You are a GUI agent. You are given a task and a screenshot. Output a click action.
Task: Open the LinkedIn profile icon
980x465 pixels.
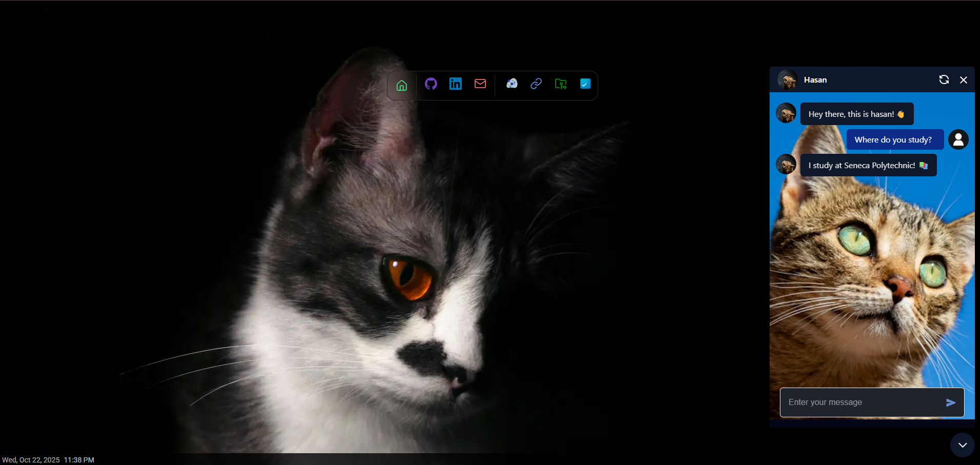click(456, 84)
